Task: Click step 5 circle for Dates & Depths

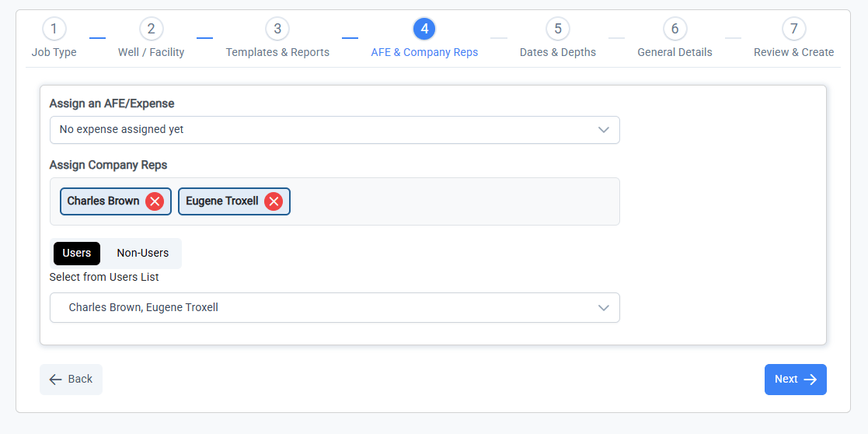Action: tap(558, 29)
